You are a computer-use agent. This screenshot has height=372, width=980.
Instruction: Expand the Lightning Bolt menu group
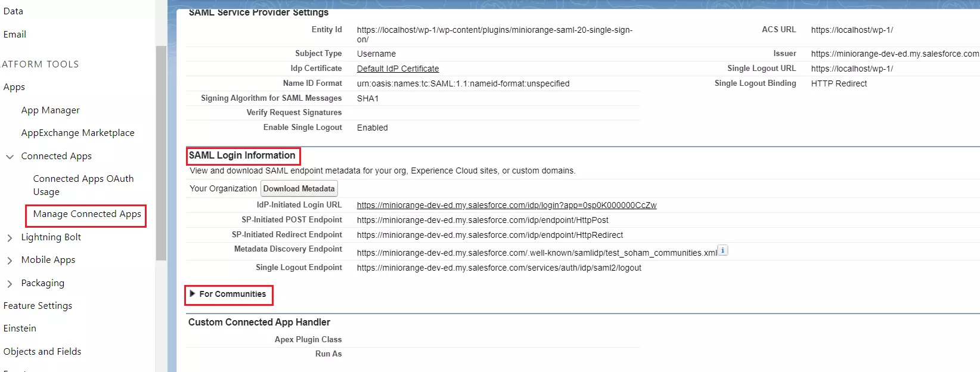[x=10, y=238]
